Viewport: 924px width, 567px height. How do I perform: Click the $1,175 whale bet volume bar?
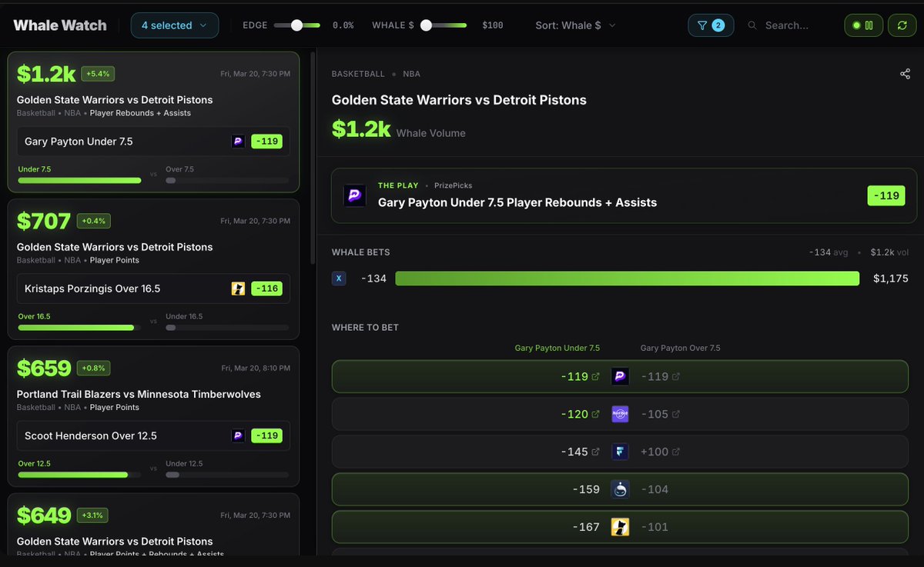[627, 278]
